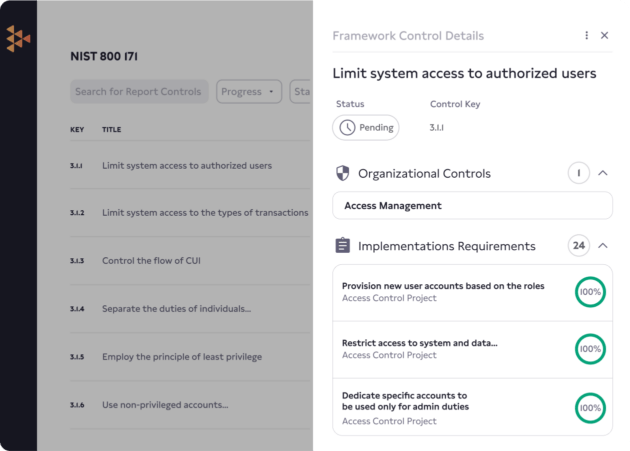This screenshot has height=451, width=630.
Task: Collapse the Implementations Requirements section
Action: [x=603, y=246]
